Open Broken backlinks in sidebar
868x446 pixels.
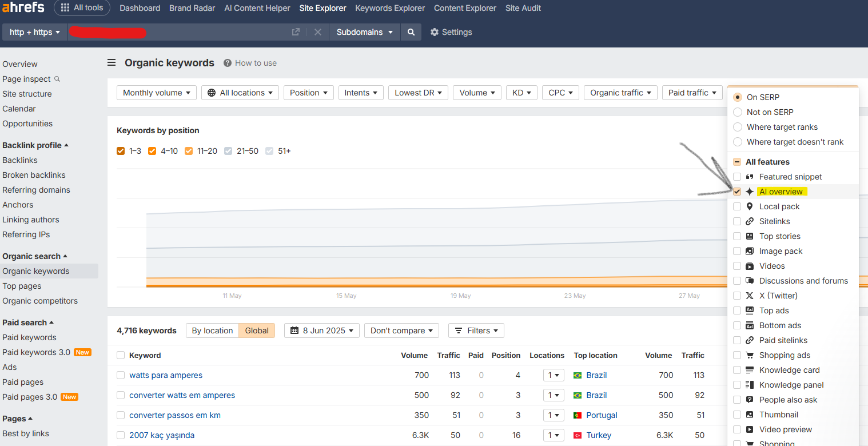click(x=34, y=175)
